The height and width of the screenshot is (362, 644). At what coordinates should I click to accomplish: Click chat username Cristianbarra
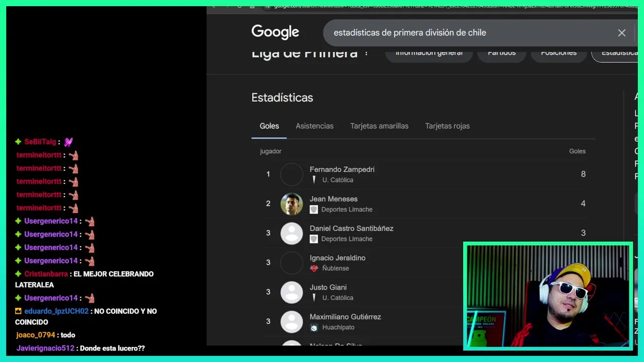pyautogui.click(x=46, y=274)
